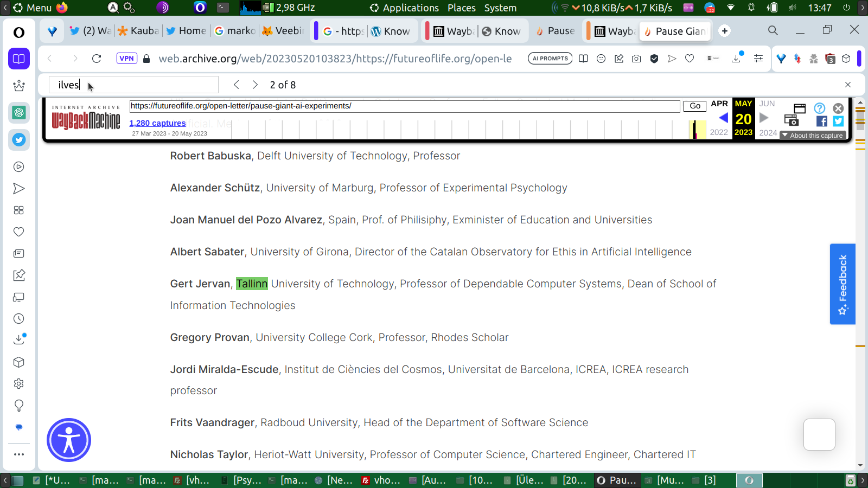Open the accessibility widget button

[x=69, y=440]
